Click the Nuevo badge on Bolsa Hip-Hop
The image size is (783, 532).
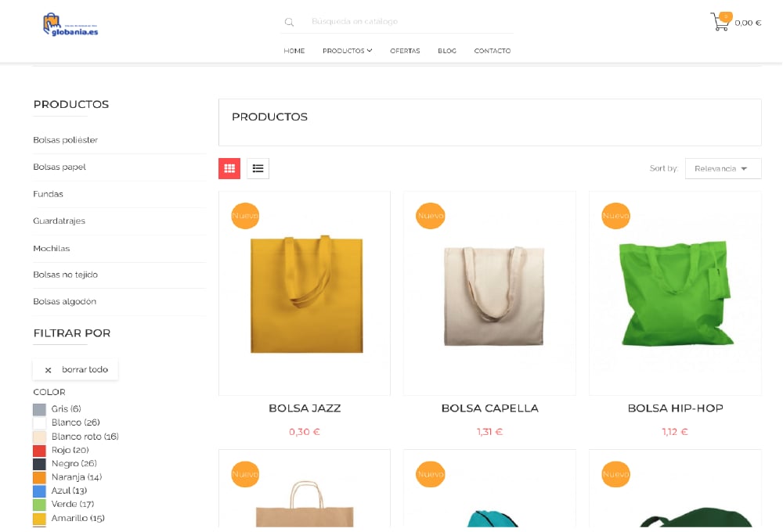tap(615, 215)
